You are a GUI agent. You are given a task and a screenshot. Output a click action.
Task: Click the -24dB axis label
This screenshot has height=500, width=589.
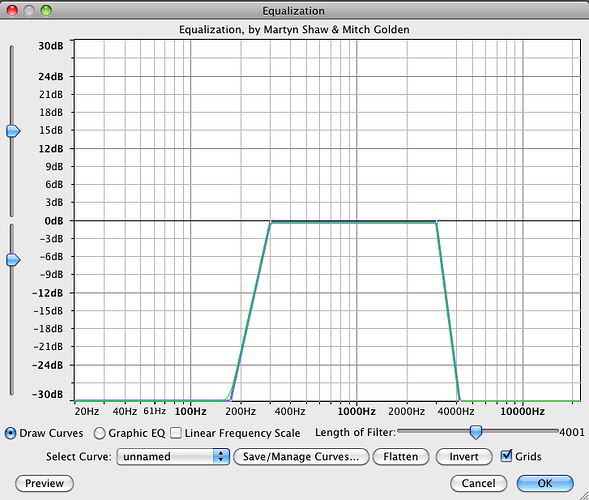(48, 365)
